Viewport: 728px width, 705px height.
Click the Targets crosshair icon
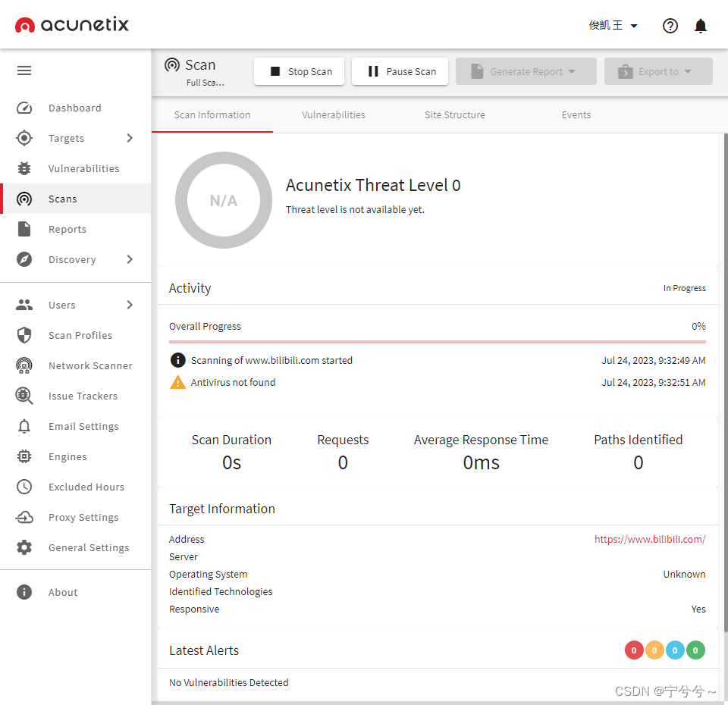pyautogui.click(x=24, y=138)
